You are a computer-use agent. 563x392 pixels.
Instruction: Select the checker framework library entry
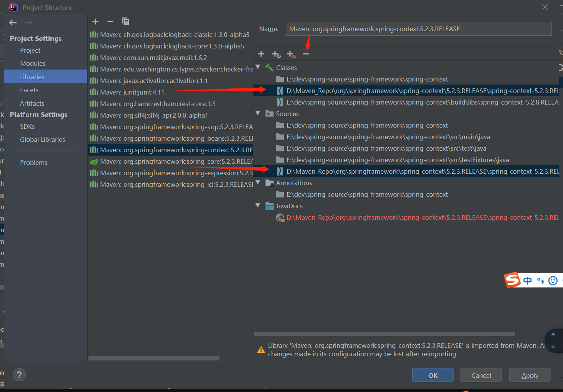170,69
